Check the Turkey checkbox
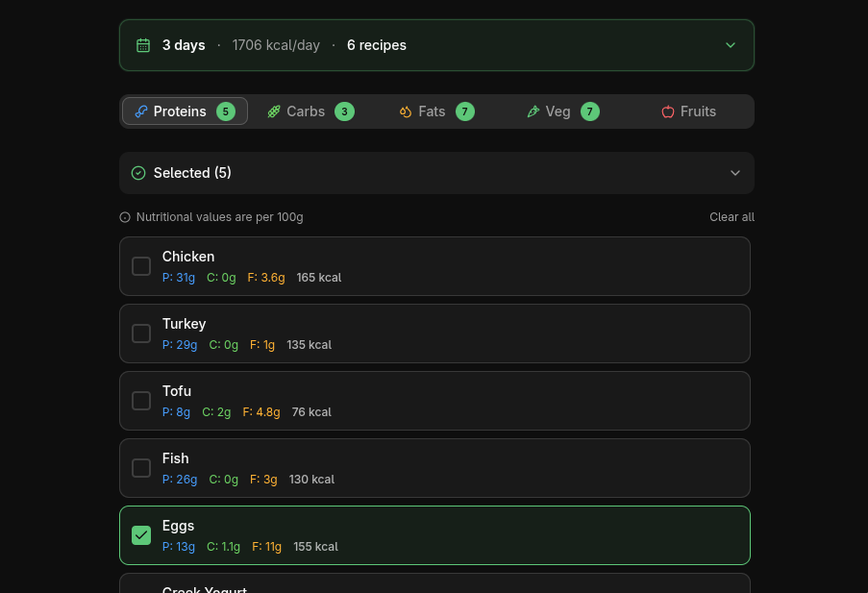 [141, 334]
